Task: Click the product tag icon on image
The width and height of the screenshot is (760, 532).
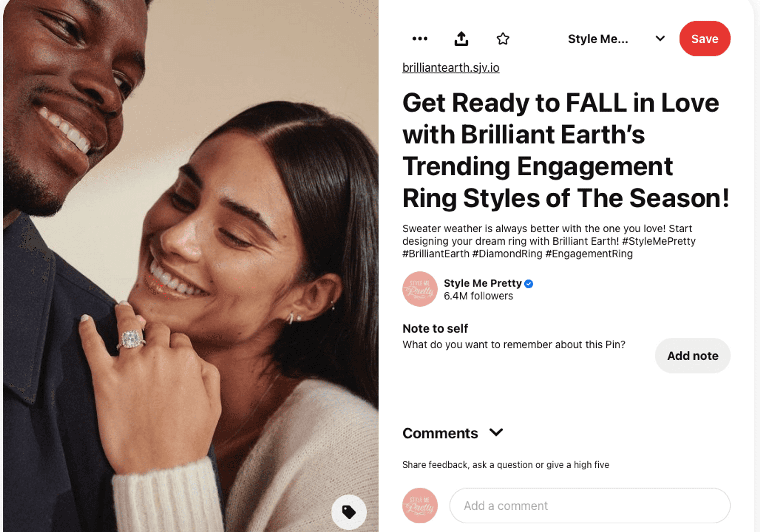Action: click(x=349, y=512)
